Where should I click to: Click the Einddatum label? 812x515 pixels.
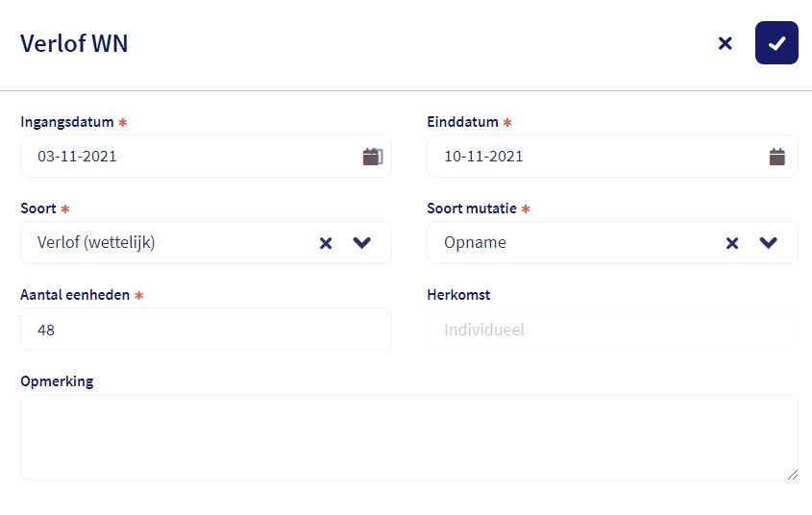pos(462,122)
